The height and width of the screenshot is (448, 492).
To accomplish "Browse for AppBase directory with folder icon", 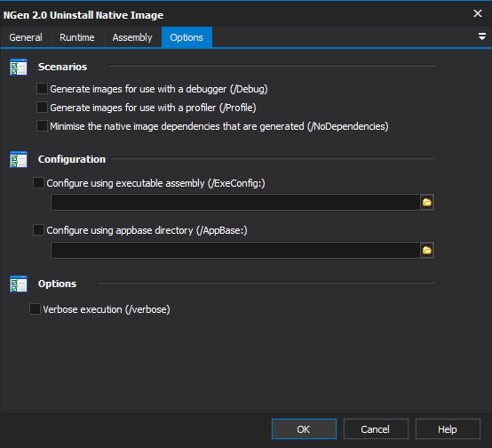I will 427,251.
